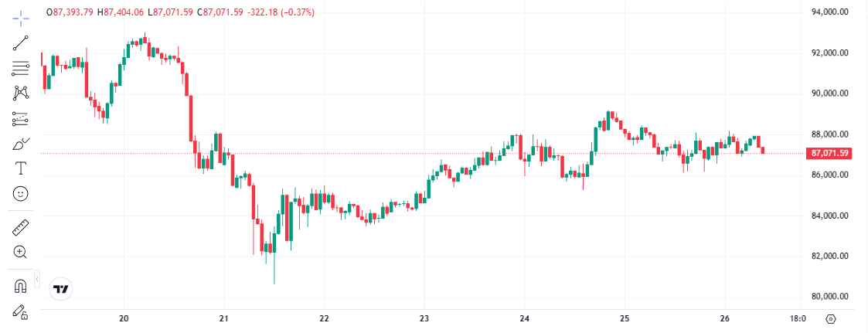Screen dimensions: 868x333
Task: Toggle lock all drawing tools
Action: [21, 312]
